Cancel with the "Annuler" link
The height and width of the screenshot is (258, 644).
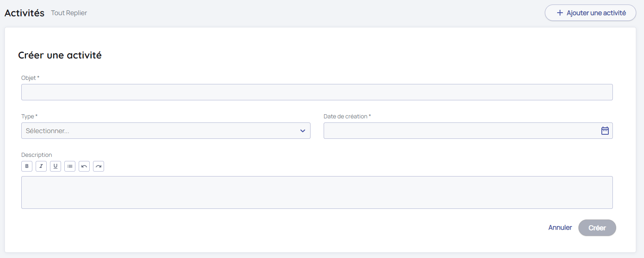click(x=560, y=228)
